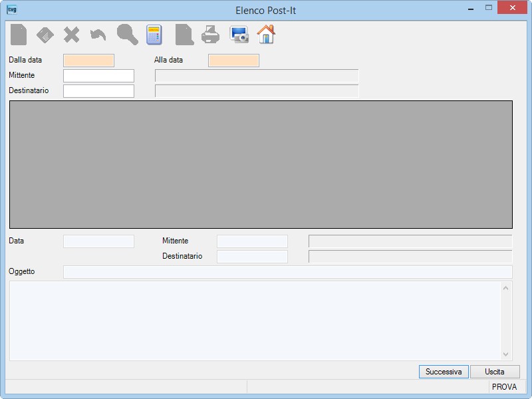This screenshot has height=399, width=532.
Task: Click the top Destinatario code field
Action: coord(98,91)
